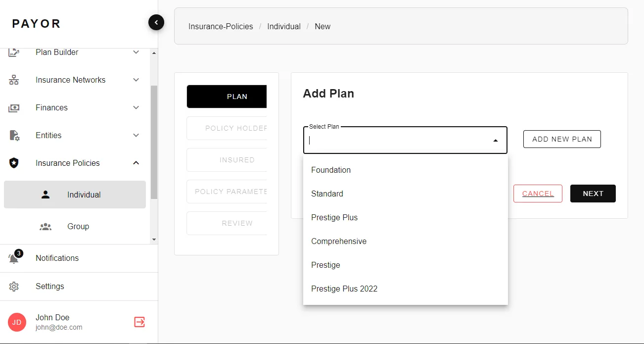Collapse the Insurance Policies section chevron

[136, 163]
